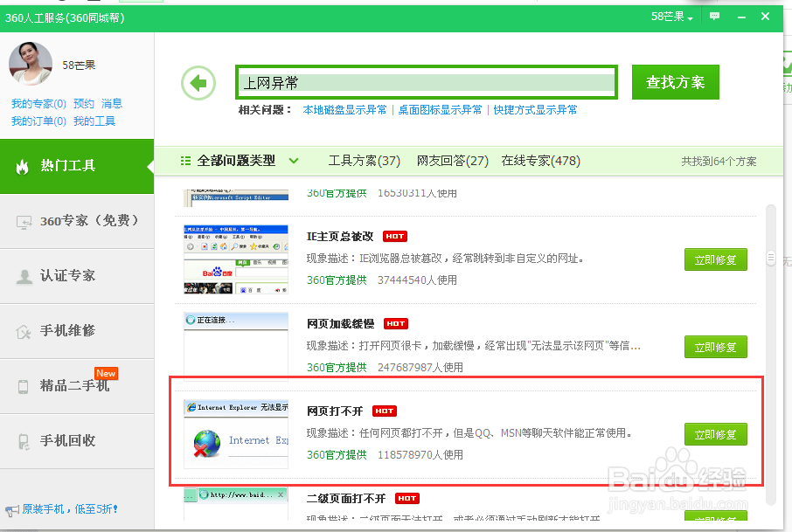Click the flame icon beside 热门工具

[22, 166]
